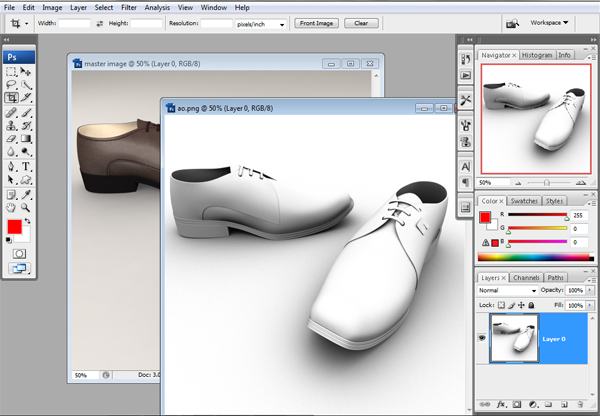Viewport: 600px width, 416px height.
Task: Select the Gradient tool
Action: click(x=26, y=139)
